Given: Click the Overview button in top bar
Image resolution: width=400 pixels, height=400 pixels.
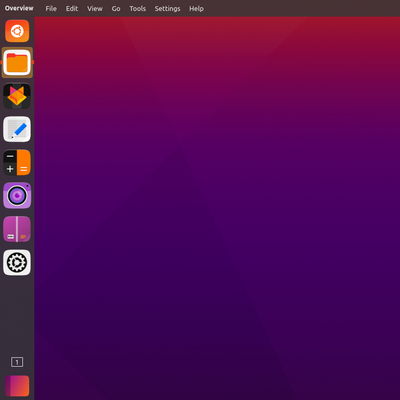Looking at the screenshot, I should click(x=19, y=8).
